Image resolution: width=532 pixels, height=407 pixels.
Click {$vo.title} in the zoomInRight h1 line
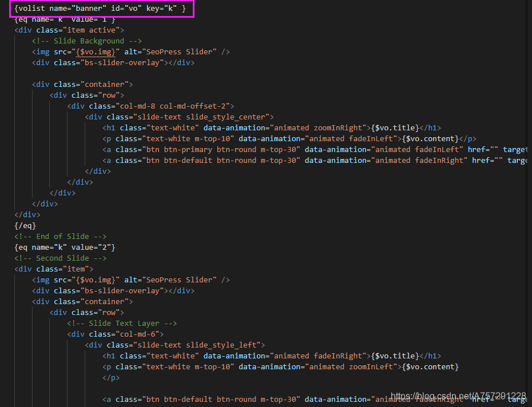coord(395,128)
